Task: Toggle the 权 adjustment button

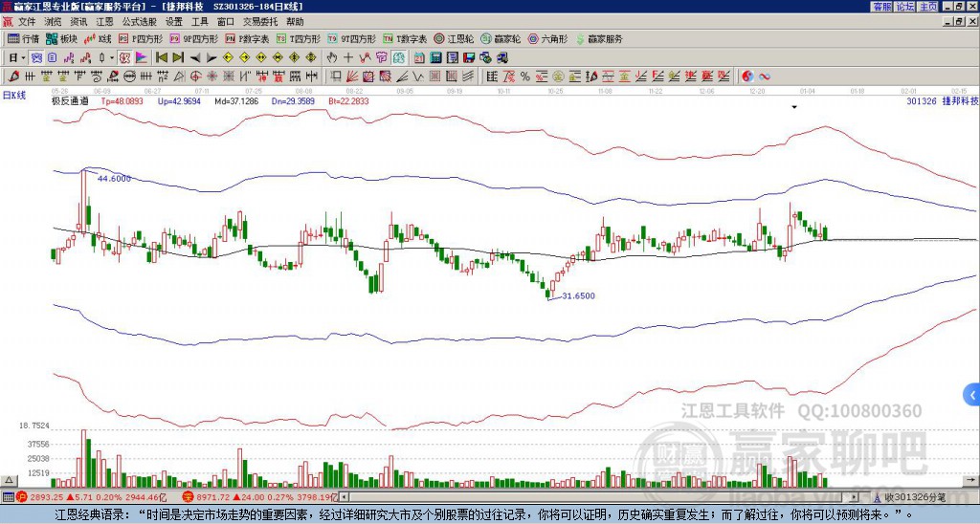Action: 124,58
